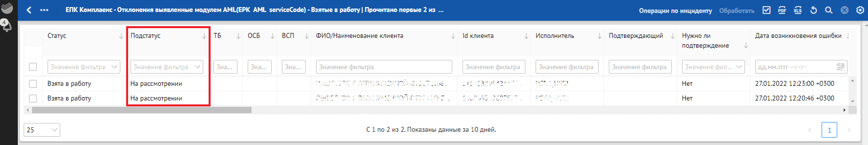Export the table to XLS

click(x=797, y=10)
